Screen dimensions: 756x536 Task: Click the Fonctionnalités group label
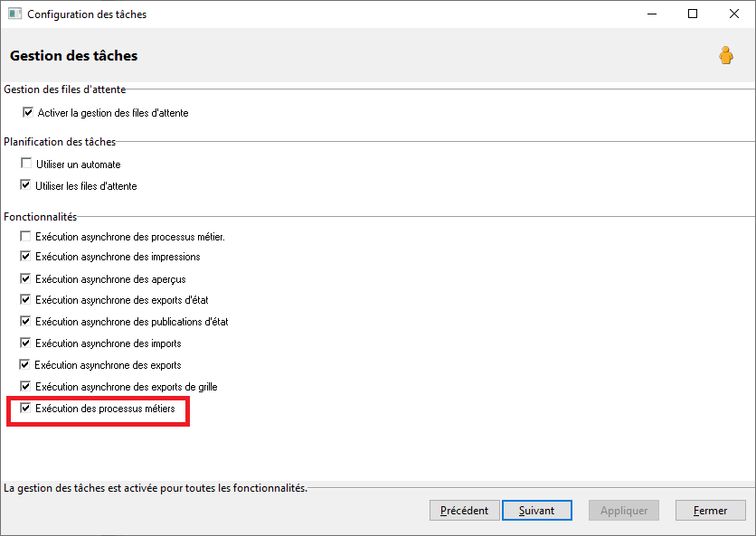click(x=41, y=217)
